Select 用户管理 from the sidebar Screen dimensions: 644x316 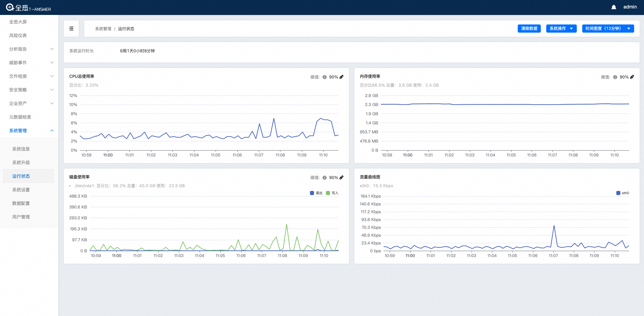pos(21,217)
